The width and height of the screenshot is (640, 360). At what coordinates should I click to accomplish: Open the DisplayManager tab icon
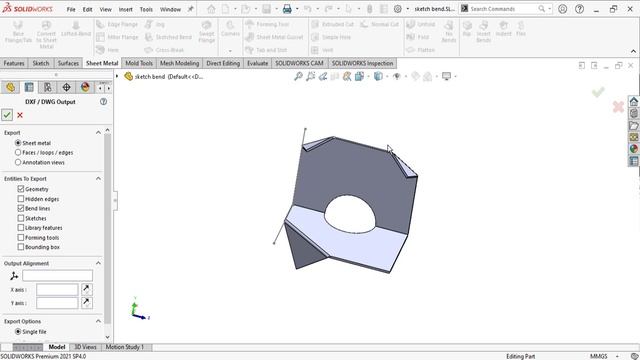tap(85, 87)
